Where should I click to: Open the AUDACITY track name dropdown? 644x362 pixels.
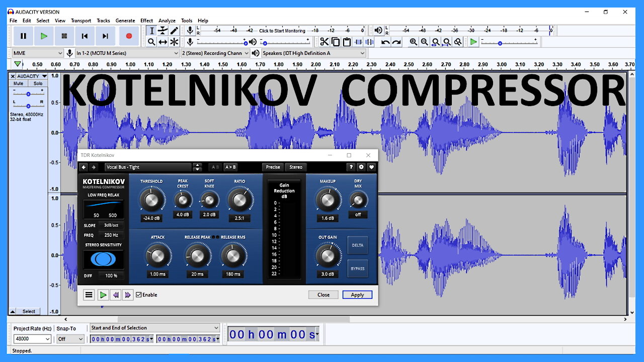click(x=32, y=76)
